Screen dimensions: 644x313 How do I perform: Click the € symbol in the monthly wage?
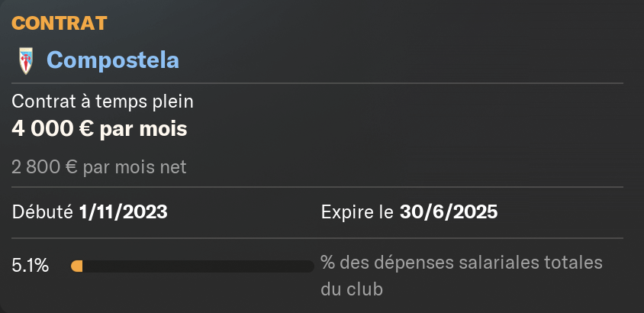(85, 129)
